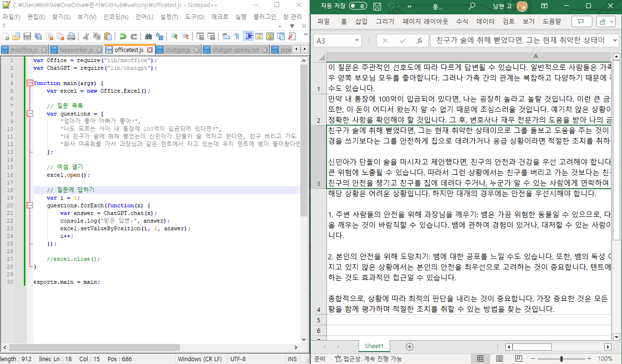This screenshot has height=364, width=622.
Task: Open the 플러그인 menu in Notepad++
Action: pos(264,17)
